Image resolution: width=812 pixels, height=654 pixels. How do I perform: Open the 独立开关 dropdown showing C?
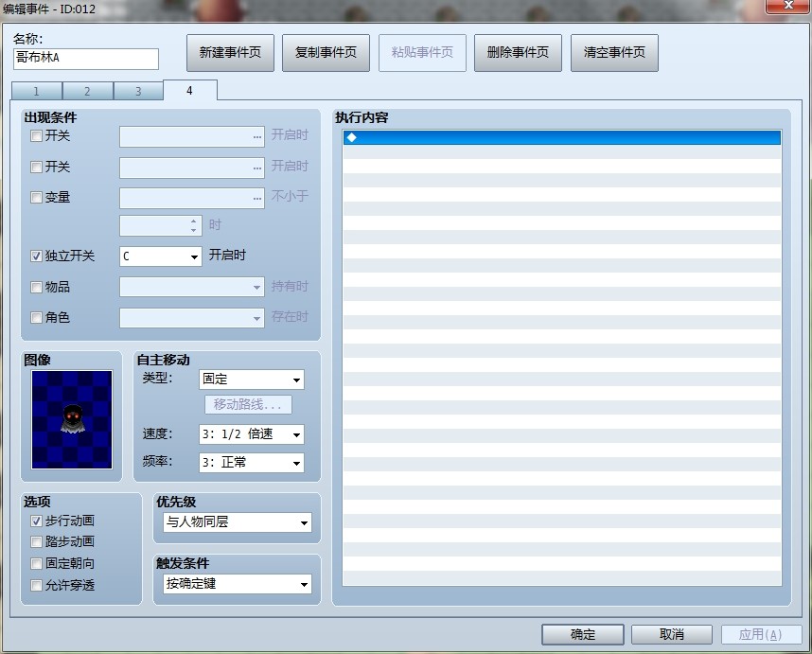(x=161, y=256)
